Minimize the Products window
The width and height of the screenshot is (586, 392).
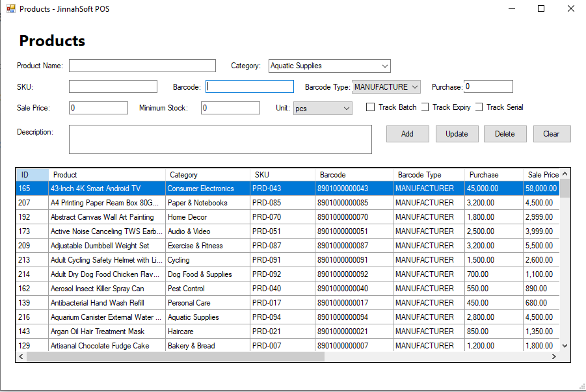tap(512, 8)
